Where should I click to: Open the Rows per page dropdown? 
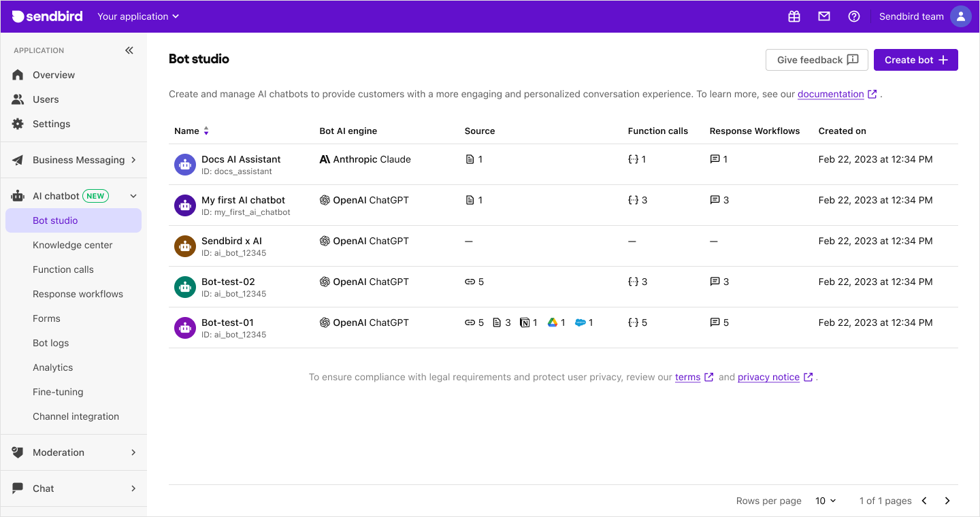tap(826, 501)
